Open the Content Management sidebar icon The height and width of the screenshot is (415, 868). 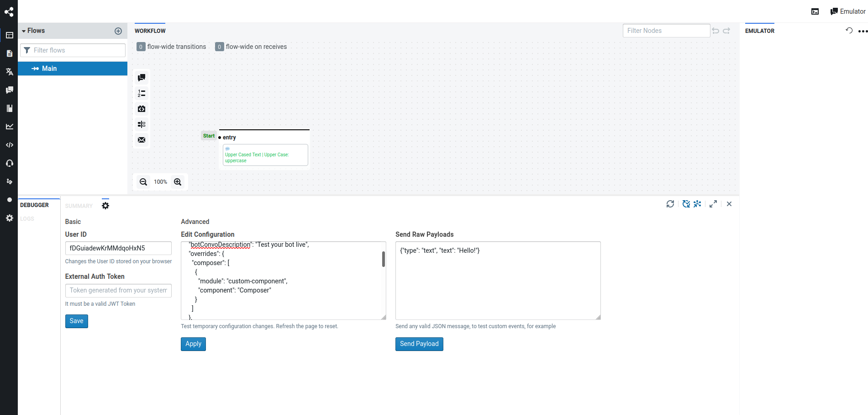tap(9, 53)
